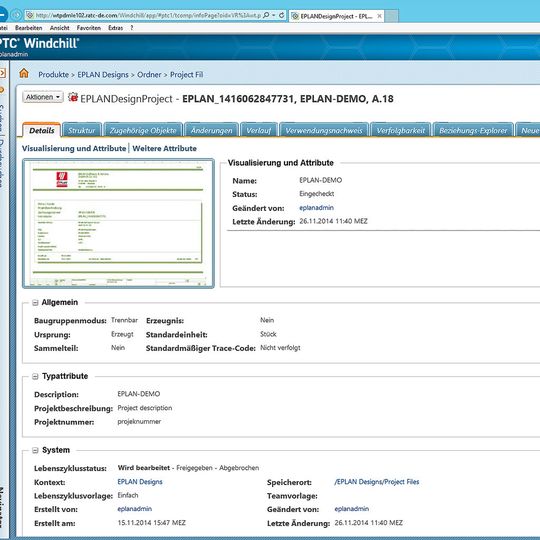The image size is (540, 540).
Task: Click the Ordner breadcrumb link
Action: (x=149, y=74)
